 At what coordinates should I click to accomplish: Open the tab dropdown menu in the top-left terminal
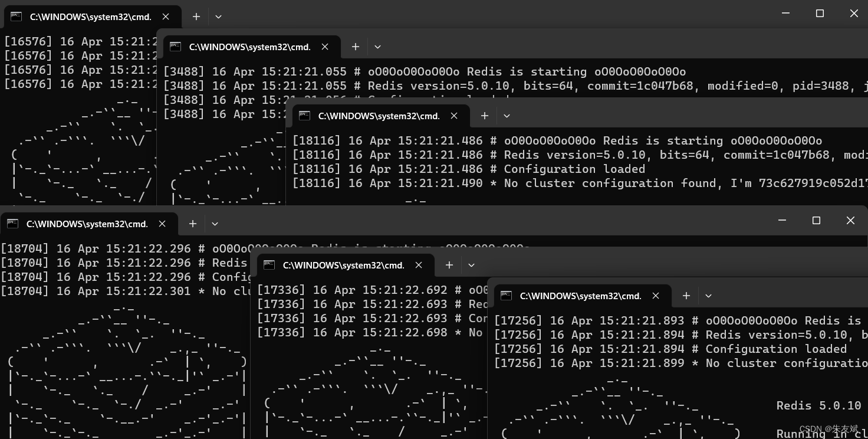(218, 17)
